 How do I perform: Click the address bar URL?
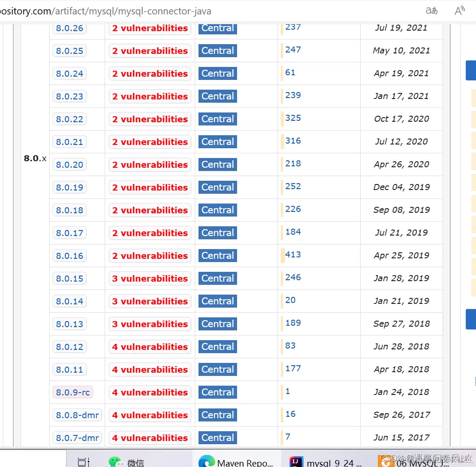pos(106,11)
